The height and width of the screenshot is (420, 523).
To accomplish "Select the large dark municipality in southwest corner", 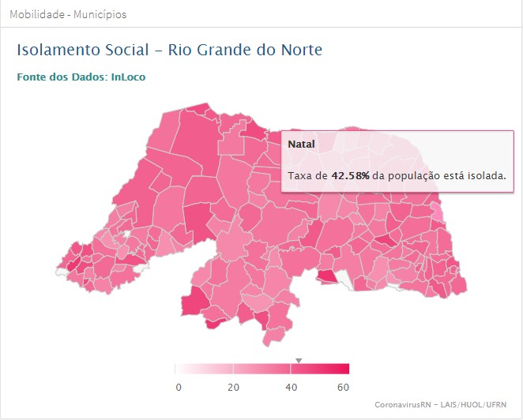I will pyautogui.click(x=194, y=302).
